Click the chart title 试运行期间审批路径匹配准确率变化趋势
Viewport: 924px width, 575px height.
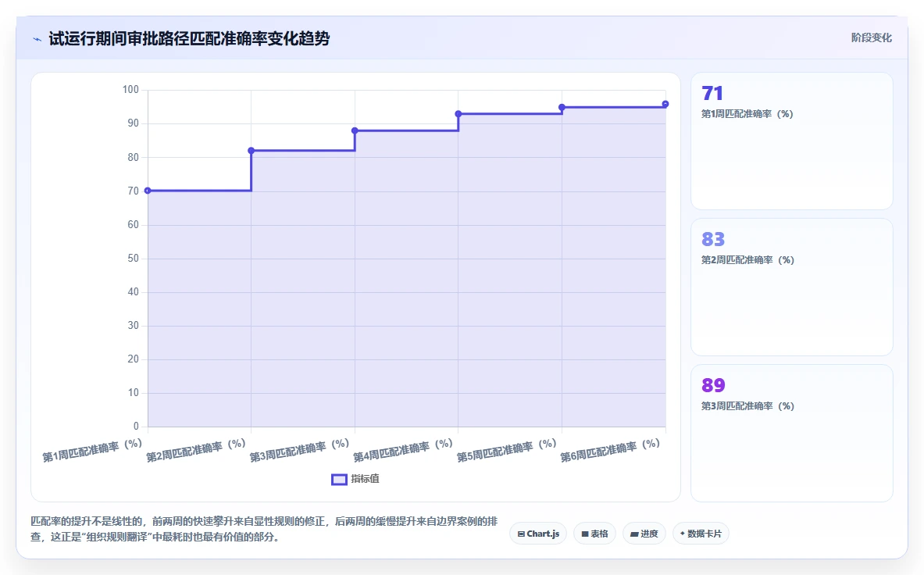coord(189,39)
